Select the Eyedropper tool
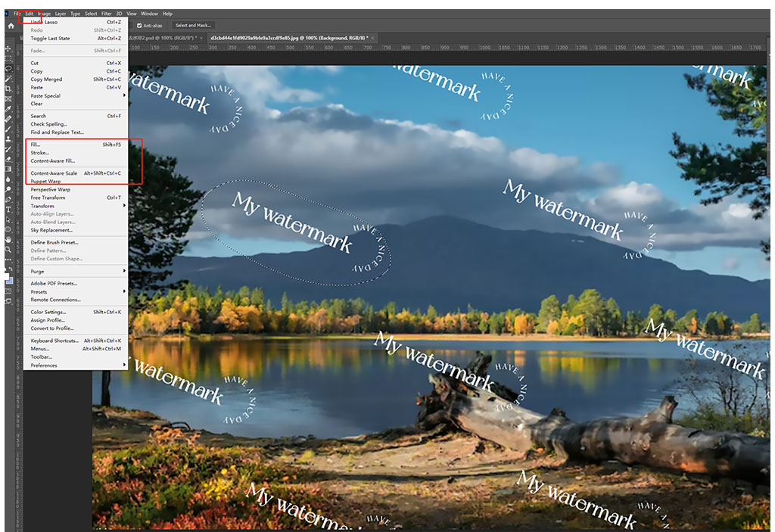The height and width of the screenshot is (532, 775). [x=8, y=109]
